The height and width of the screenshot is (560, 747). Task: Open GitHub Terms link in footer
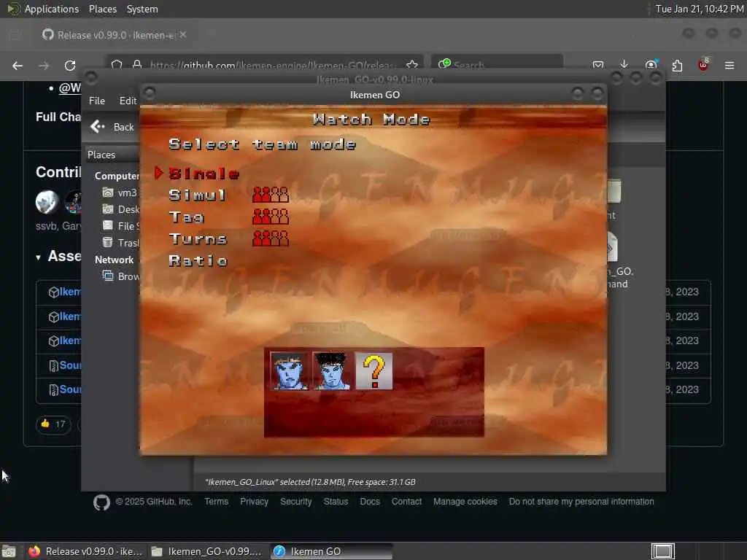tap(216, 502)
